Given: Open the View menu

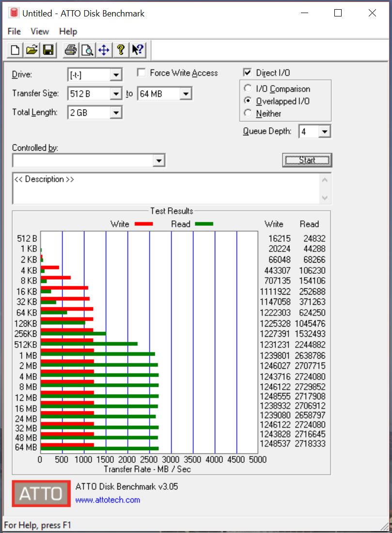Looking at the screenshot, I should tap(40, 31).
